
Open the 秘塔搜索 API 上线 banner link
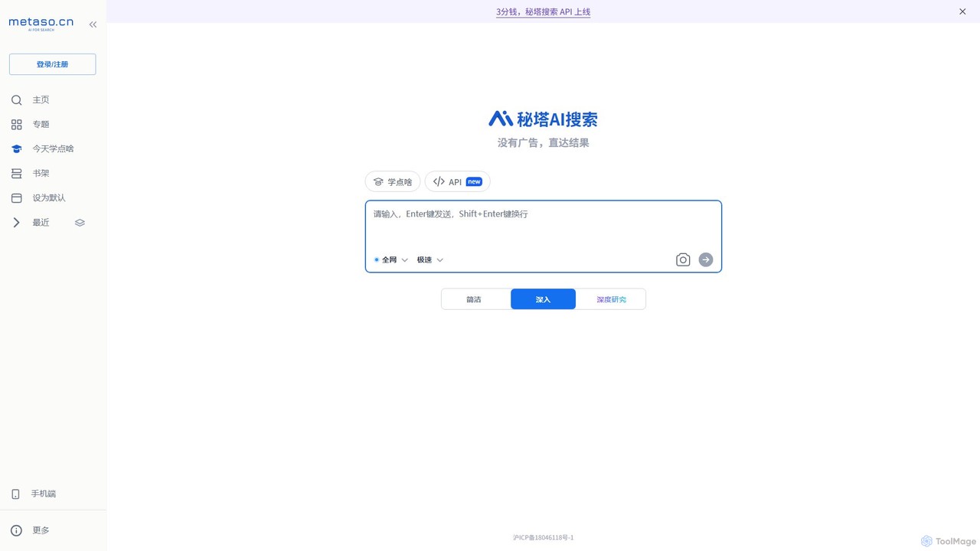pyautogui.click(x=543, y=11)
